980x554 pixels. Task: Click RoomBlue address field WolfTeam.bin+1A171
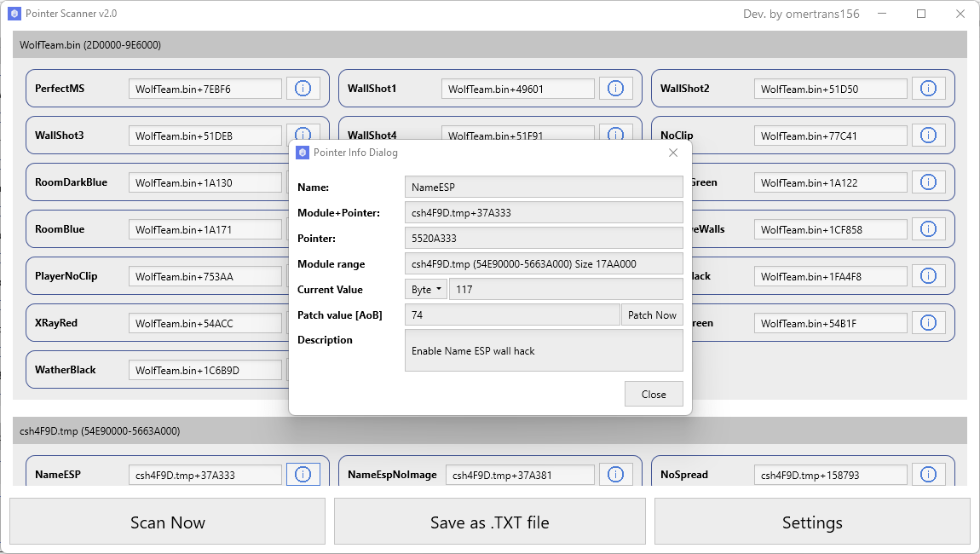tap(205, 229)
